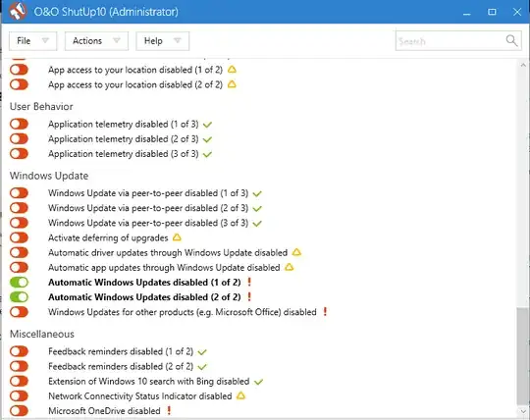This screenshot has width=530, height=420.
Task: Click green checkmark for telemetry (2 of 3)
Action: (x=207, y=139)
